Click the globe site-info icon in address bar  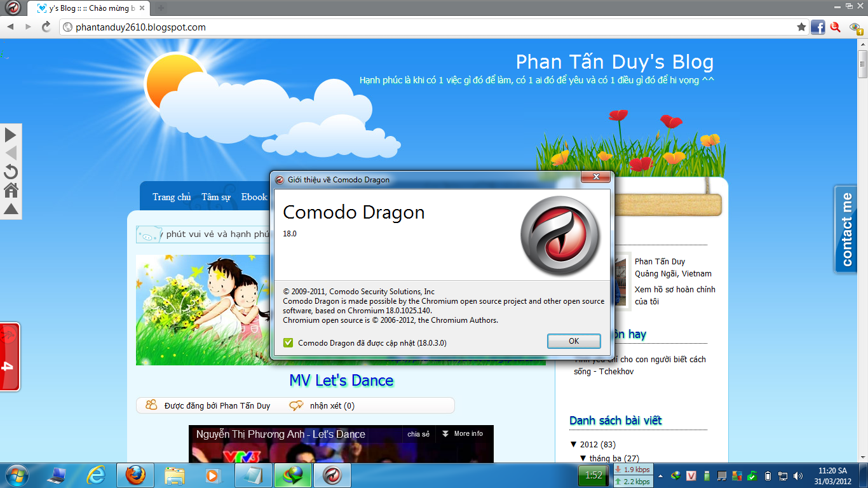tap(68, 27)
